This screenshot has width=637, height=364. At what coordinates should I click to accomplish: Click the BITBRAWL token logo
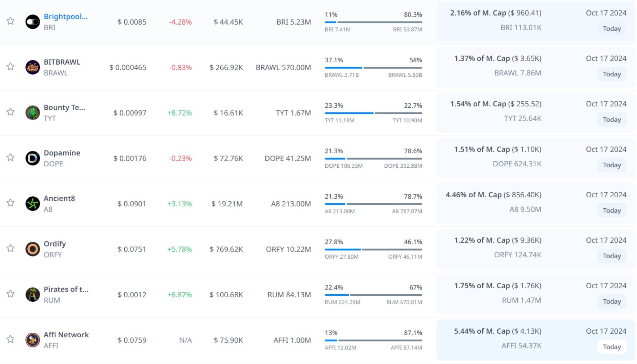point(33,67)
